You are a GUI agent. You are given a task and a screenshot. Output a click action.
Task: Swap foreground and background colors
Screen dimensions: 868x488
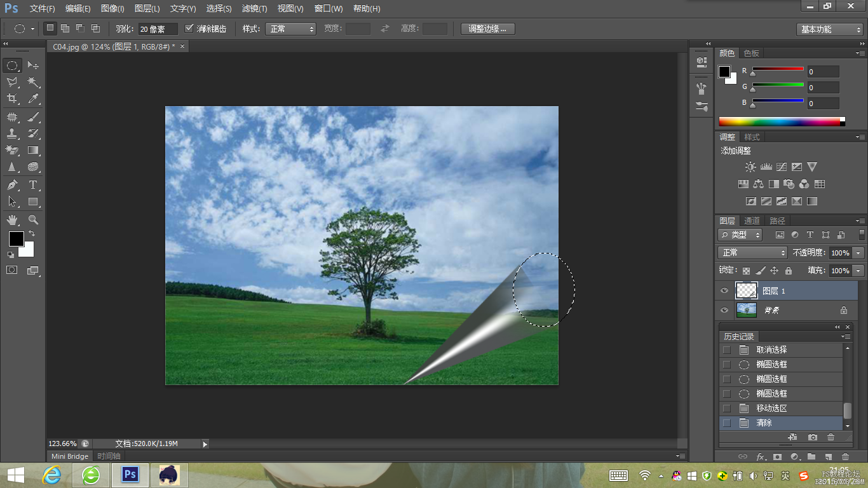[32, 234]
